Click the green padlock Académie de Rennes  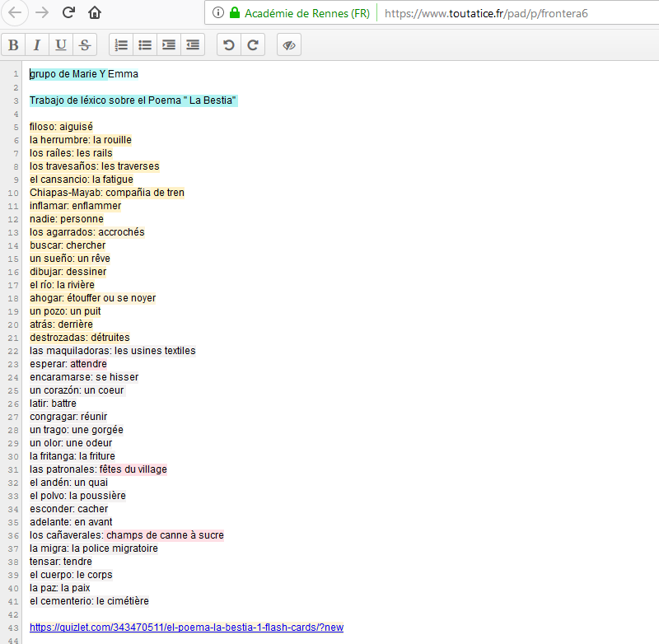coord(235,13)
